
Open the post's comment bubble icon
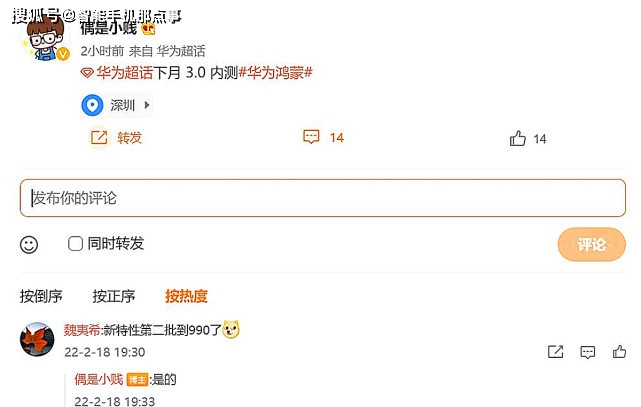click(311, 137)
